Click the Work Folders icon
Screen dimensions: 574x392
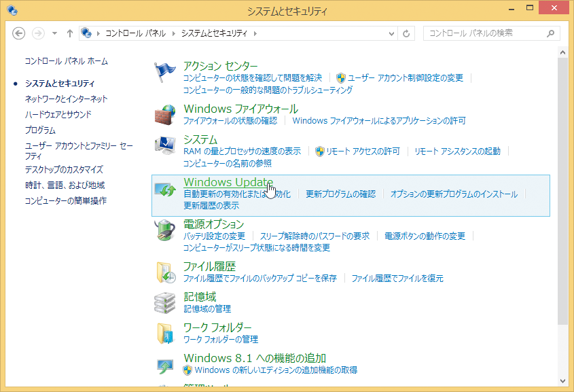[x=166, y=333]
